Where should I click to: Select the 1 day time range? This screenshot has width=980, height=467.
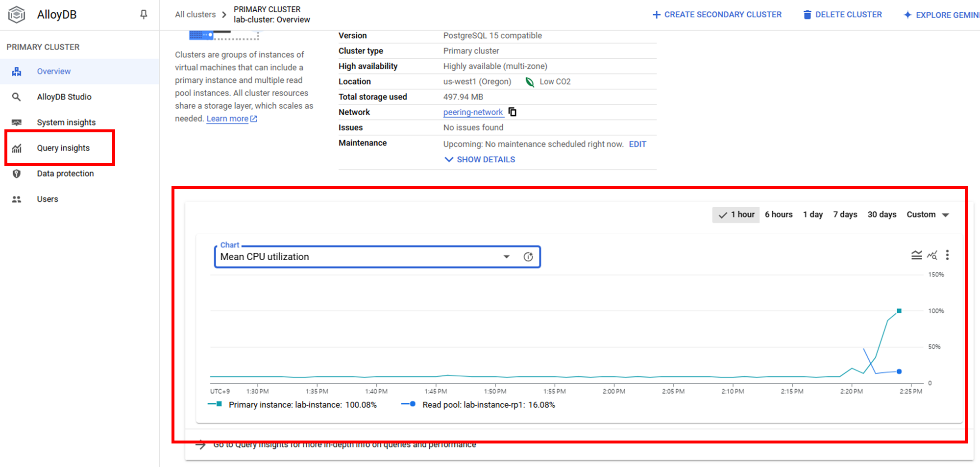813,215
